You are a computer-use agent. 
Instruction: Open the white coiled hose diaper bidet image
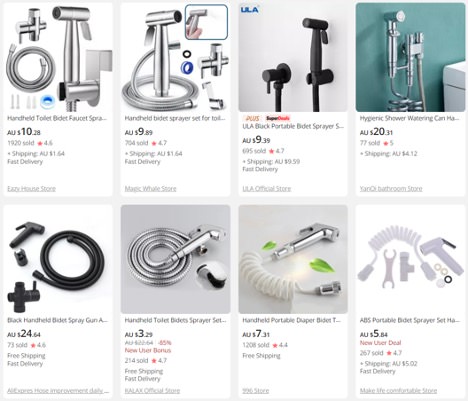293,259
